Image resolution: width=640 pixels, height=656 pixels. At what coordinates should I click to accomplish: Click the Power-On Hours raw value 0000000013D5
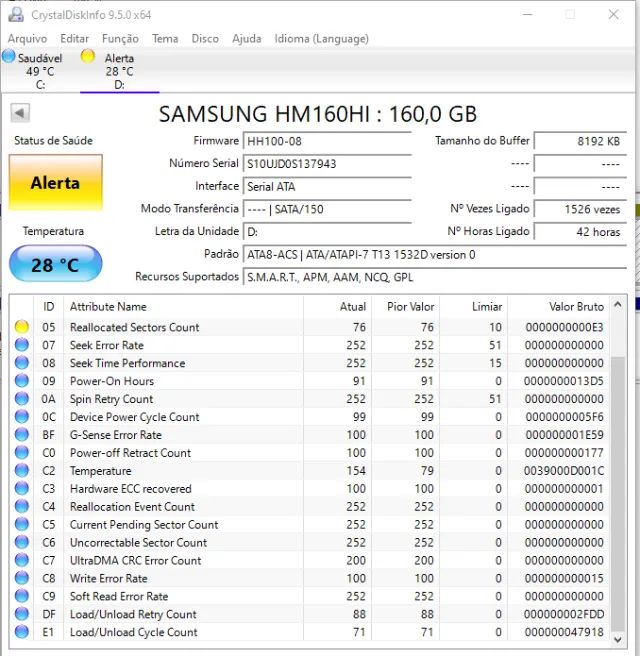click(564, 381)
